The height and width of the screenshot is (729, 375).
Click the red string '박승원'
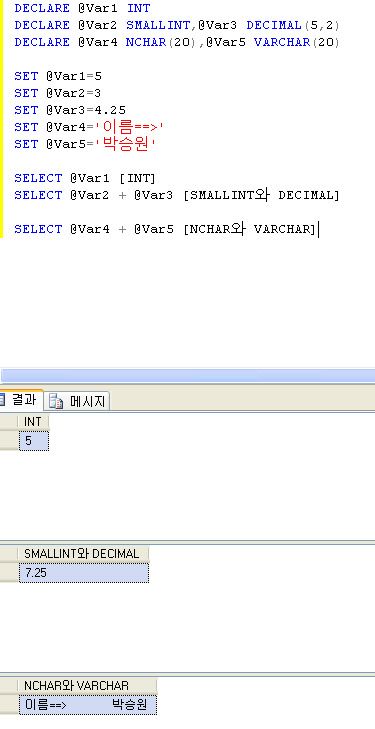(125, 144)
